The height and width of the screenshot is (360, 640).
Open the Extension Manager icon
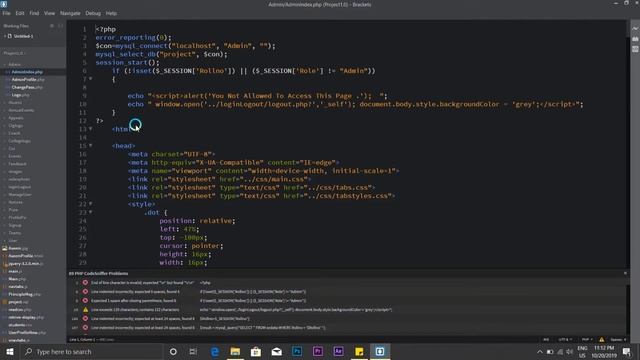coord(635,39)
